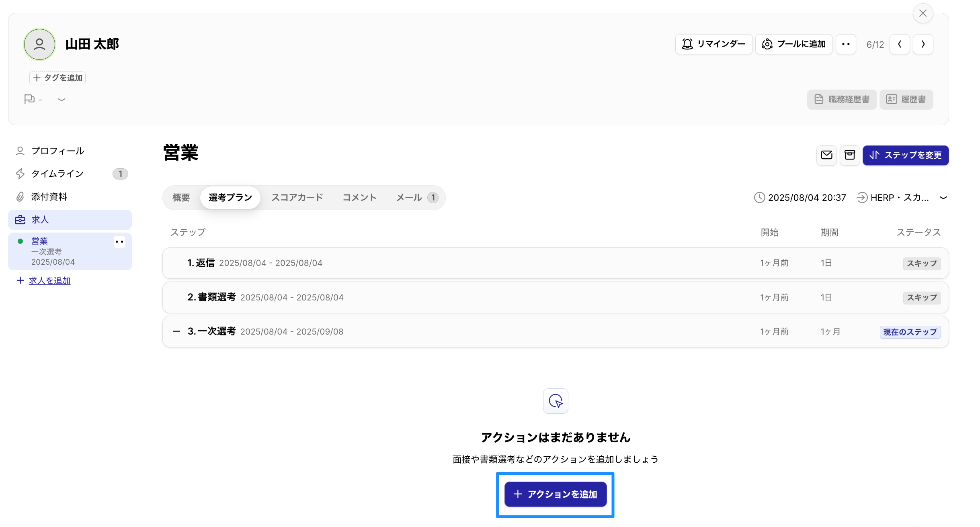Viewport: 980px width, 527px height.
Task: Open タイムライン in the sidebar
Action: click(x=57, y=174)
